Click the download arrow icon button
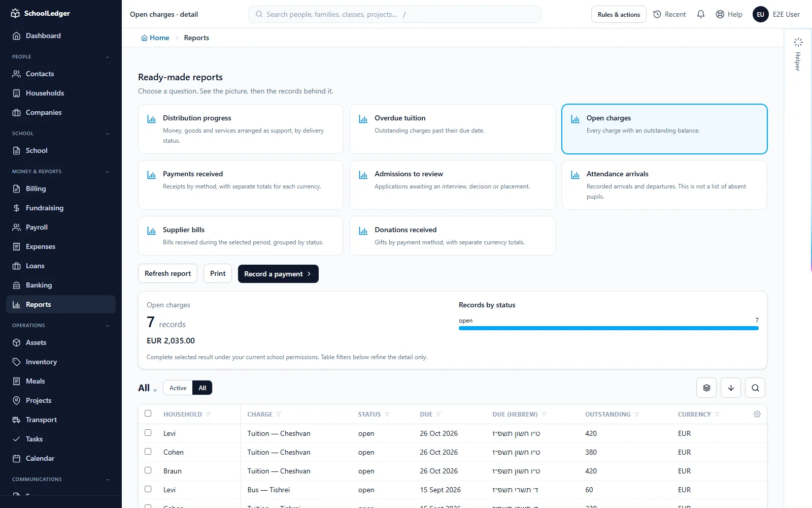Image resolution: width=812 pixels, height=508 pixels. pos(731,388)
